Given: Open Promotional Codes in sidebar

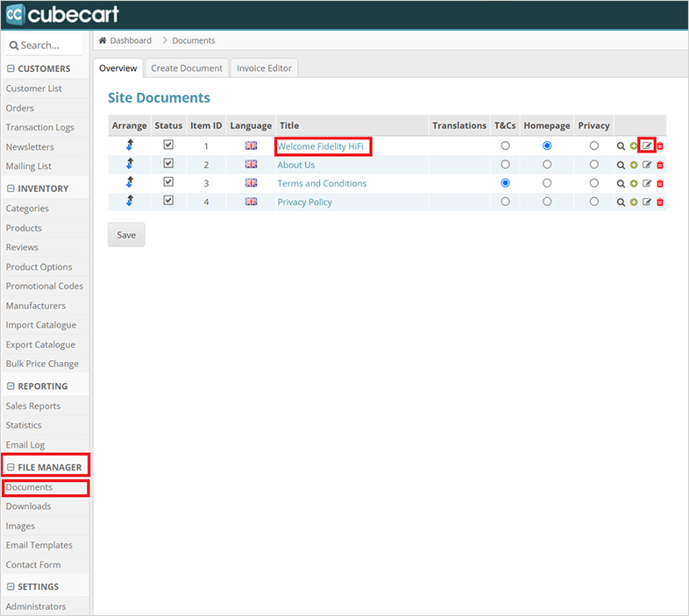Looking at the screenshot, I should tap(45, 286).
